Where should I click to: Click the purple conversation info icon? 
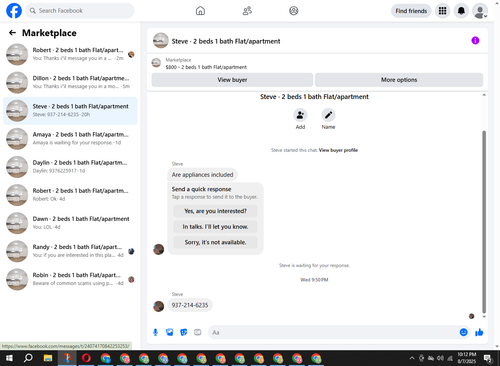point(475,41)
